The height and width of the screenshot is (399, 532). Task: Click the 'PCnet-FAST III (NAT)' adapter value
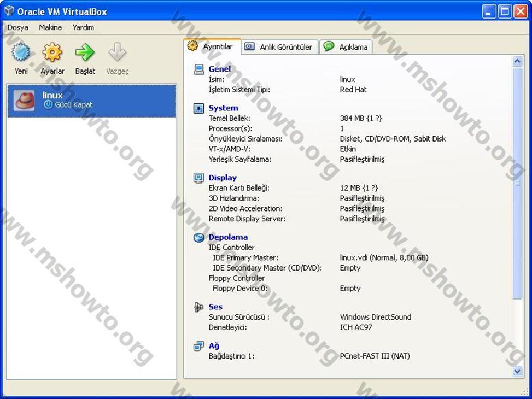[375, 356]
